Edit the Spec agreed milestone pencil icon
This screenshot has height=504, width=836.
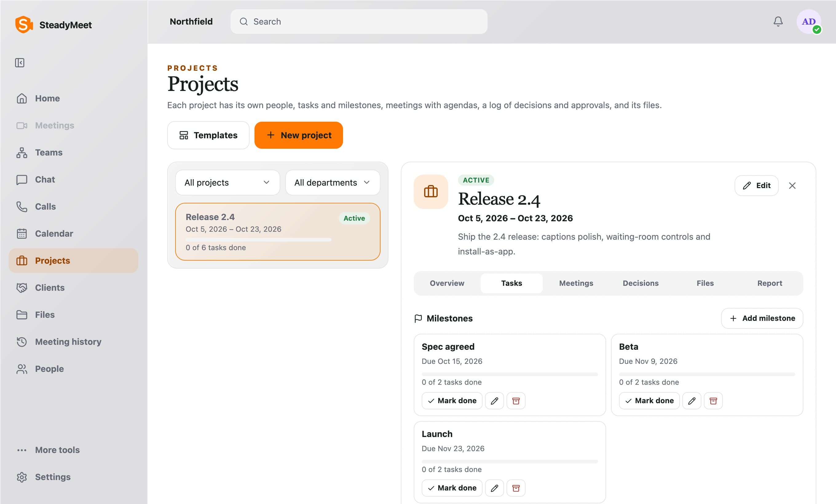coord(494,401)
